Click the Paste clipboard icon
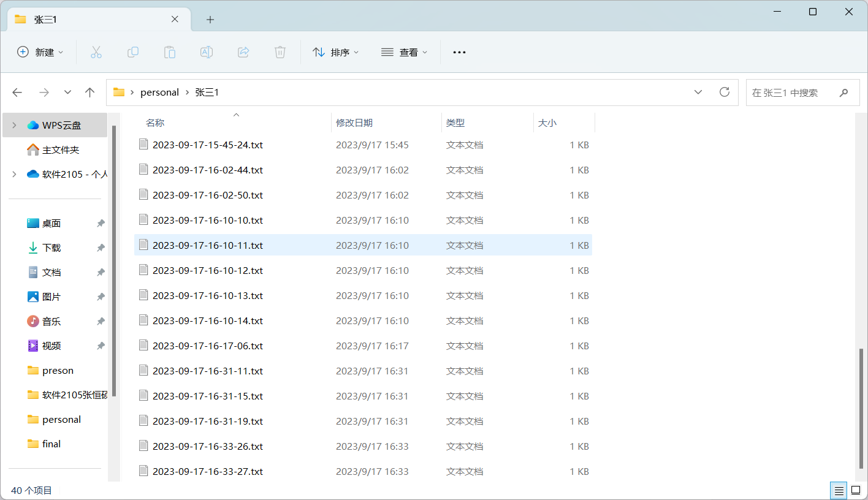868x500 pixels. [x=170, y=53]
